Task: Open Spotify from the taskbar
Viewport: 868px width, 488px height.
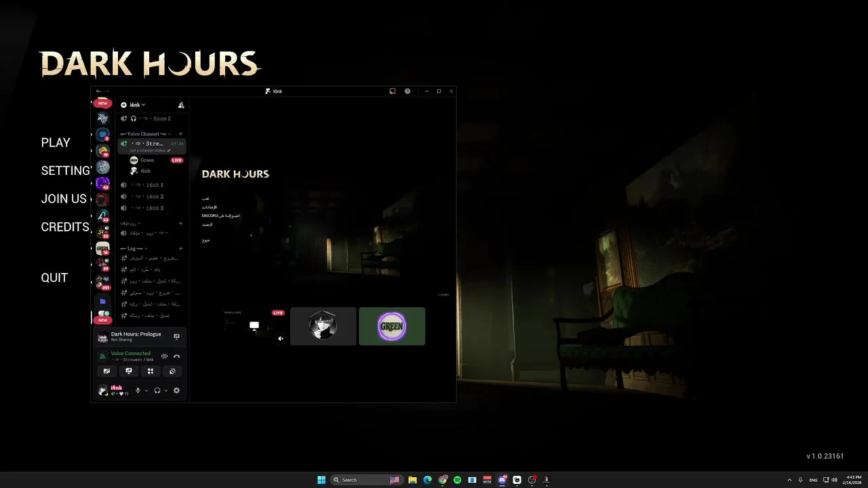Action: (x=457, y=480)
